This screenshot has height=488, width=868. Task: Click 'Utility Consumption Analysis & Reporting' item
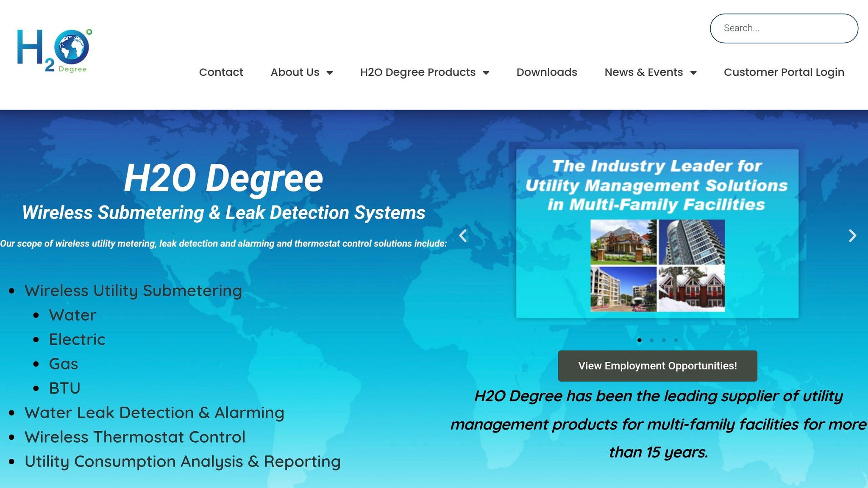182,462
